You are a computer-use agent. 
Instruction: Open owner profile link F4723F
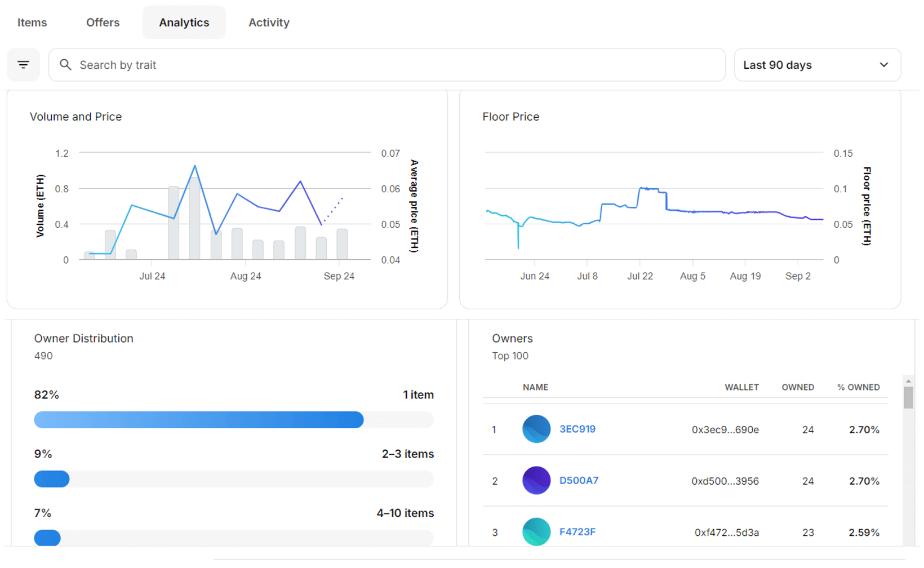pyautogui.click(x=577, y=531)
